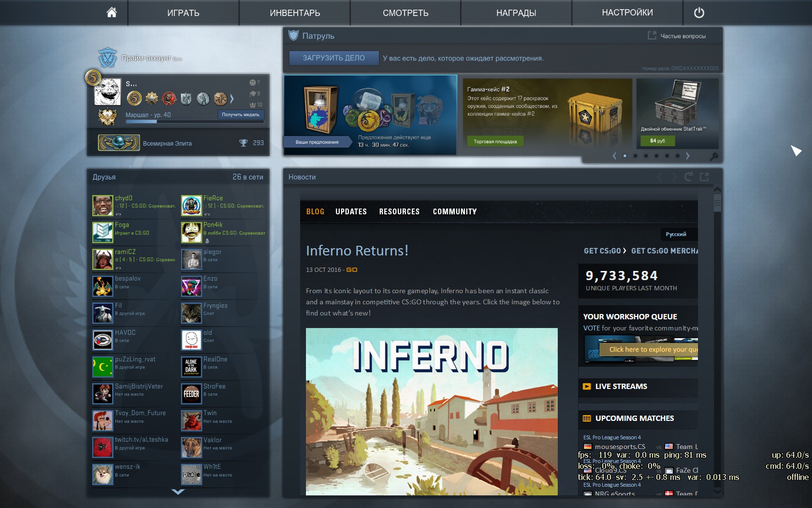Select the red bear coin in the medal row

pyautogui.click(x=169, y=99)
